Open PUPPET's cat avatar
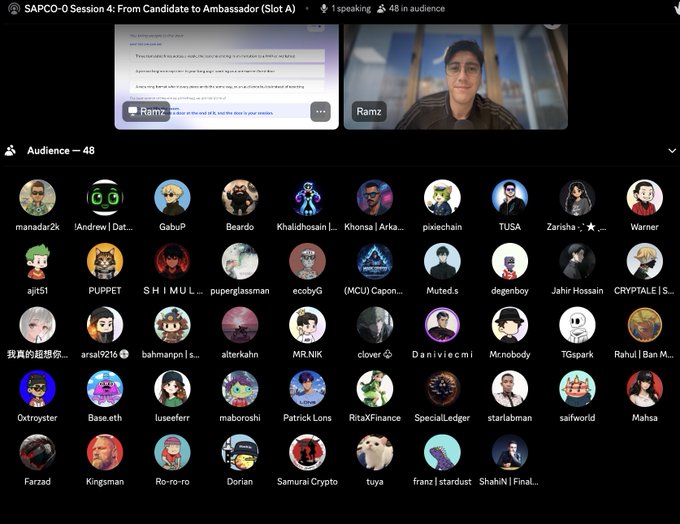The height and width of the screenshot is (524, 680). tap(105, 261)
